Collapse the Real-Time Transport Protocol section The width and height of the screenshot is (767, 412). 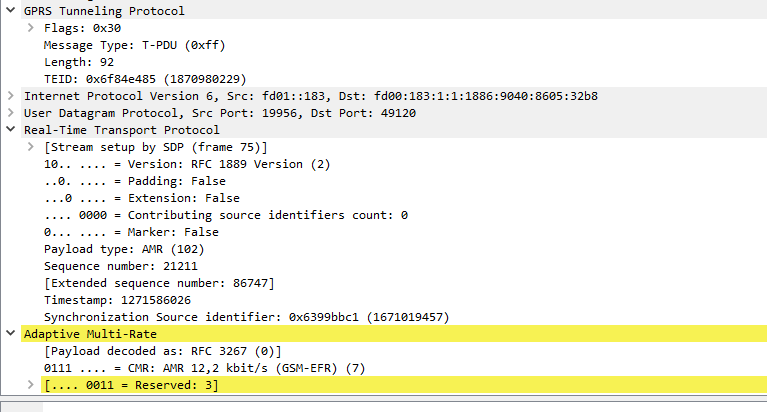coord(11,130)
